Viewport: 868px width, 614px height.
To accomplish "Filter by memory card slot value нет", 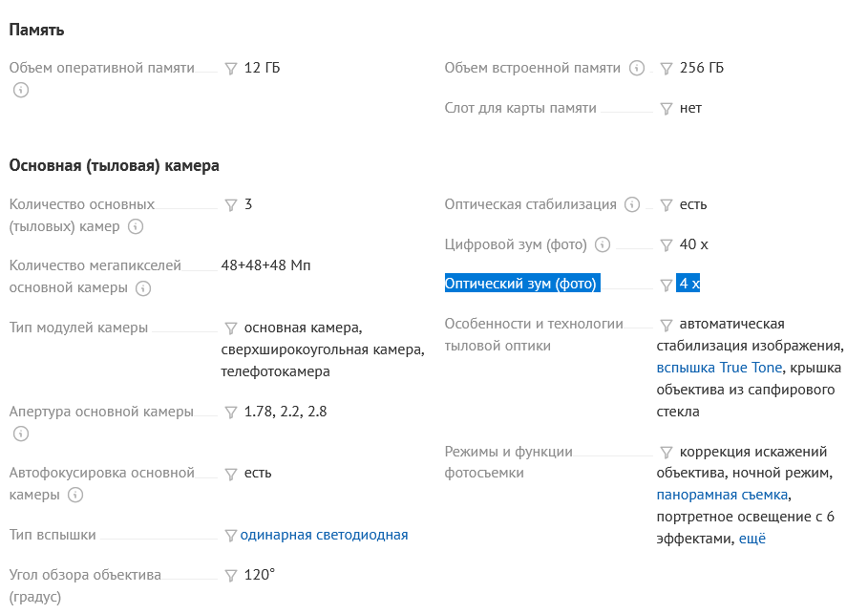I will [x=667, y=109].
